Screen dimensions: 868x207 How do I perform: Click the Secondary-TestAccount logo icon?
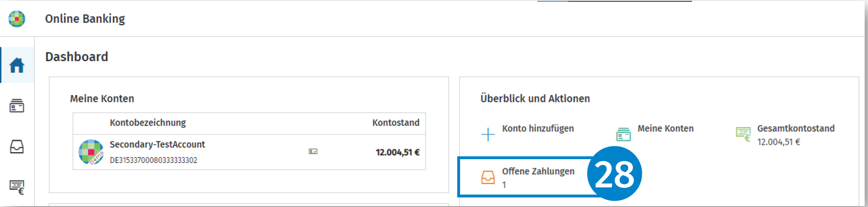pyautogui.click(x=91, y=152)
